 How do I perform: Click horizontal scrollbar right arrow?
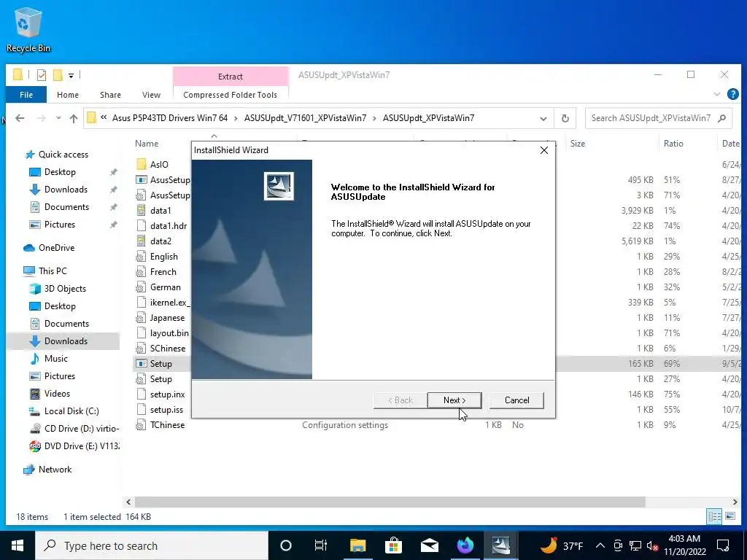click(x=735, y=502)
